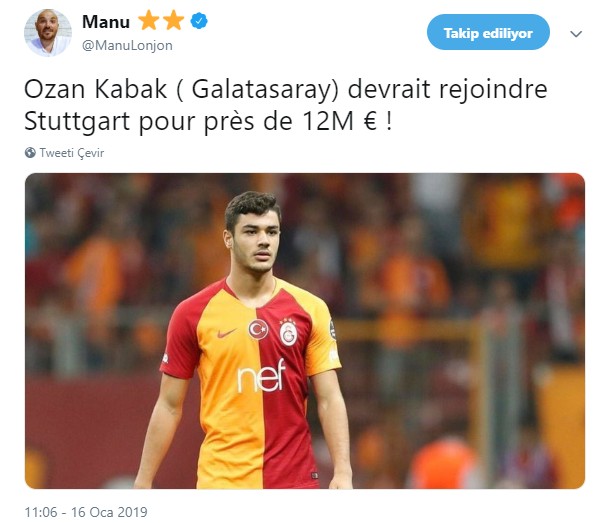Click the tweet line mentioning Stuttgart 12M €

208,122
